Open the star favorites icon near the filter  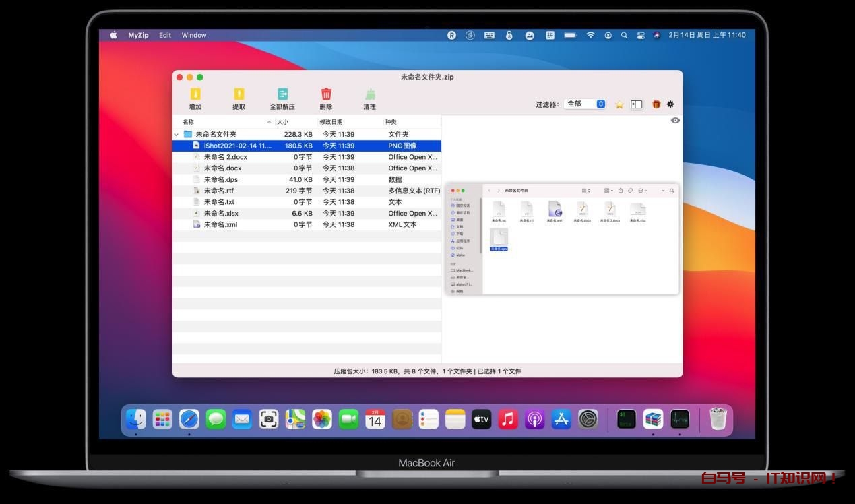coord(619,104)
